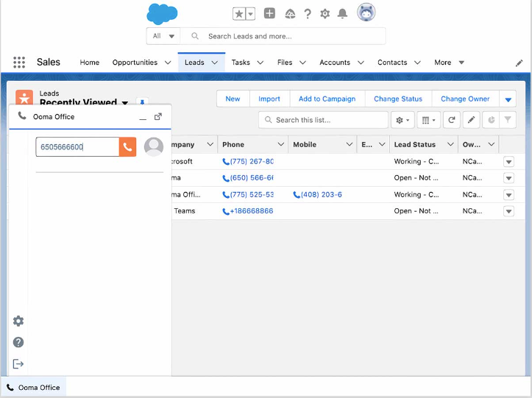The height and width of the screenshot is (398, 532).
Task: Open Ooma Office help icon
Action: (x=18, y=342)
